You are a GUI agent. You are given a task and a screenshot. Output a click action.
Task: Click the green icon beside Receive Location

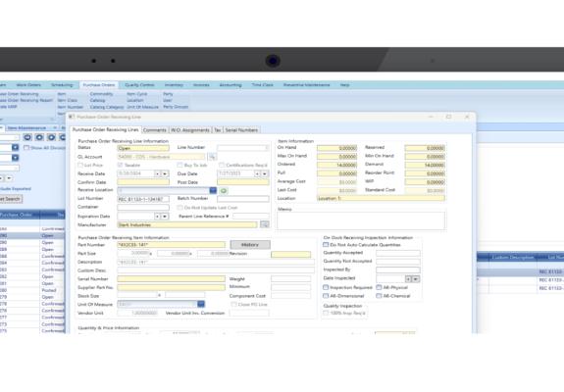click(224, 191)
